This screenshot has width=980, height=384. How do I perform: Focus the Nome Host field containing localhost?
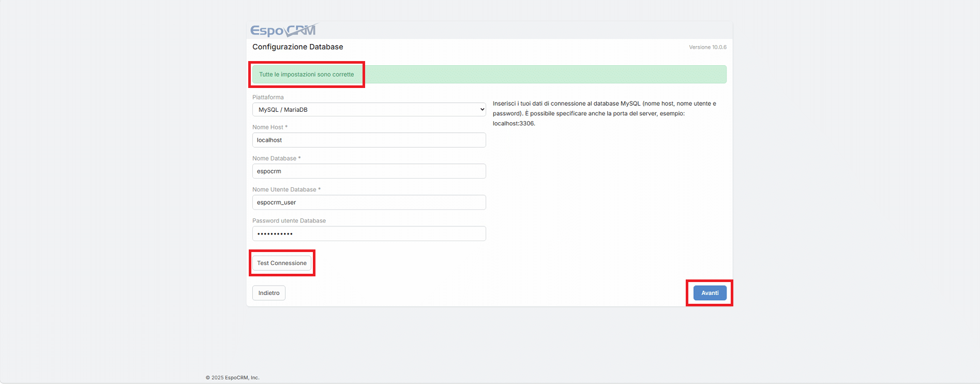(x=369, y=140)
